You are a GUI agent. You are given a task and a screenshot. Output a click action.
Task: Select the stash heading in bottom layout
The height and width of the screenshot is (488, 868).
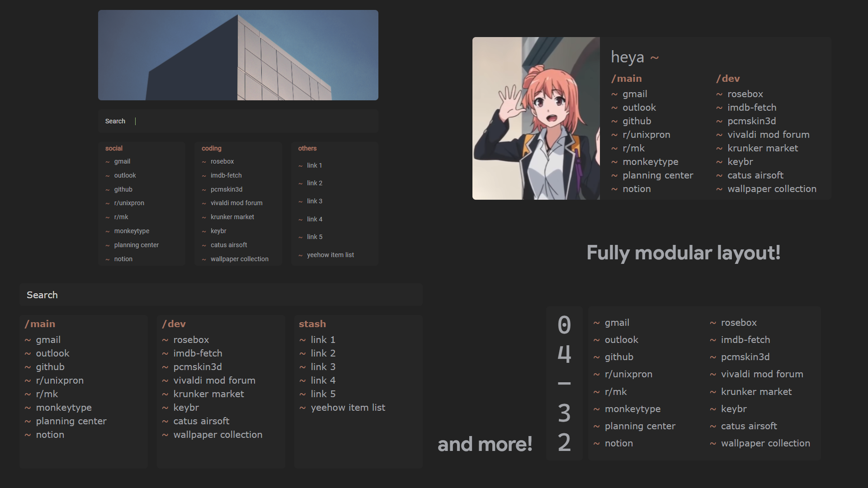pos(312,324)
